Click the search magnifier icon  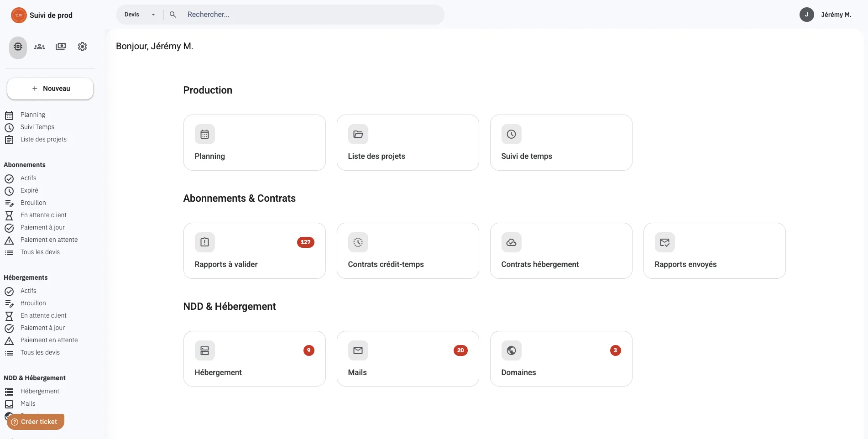pyautogui.click(x=173, y=15)
